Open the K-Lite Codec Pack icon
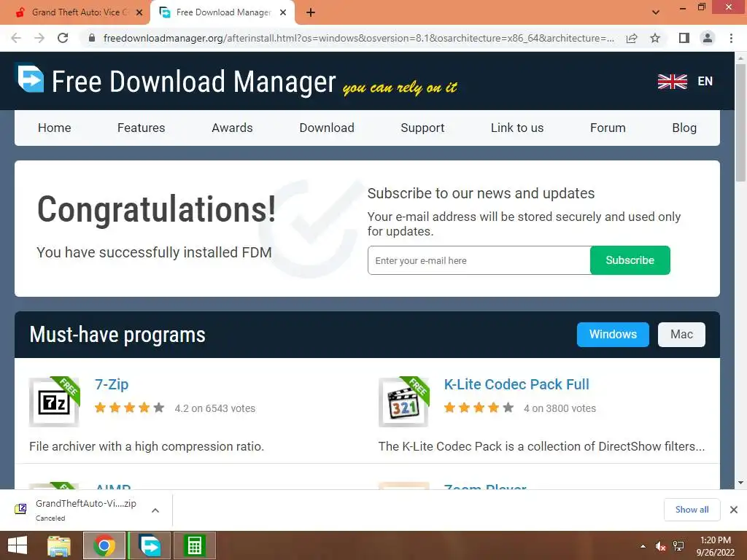747x560 pixels. (x=404, y=402)
